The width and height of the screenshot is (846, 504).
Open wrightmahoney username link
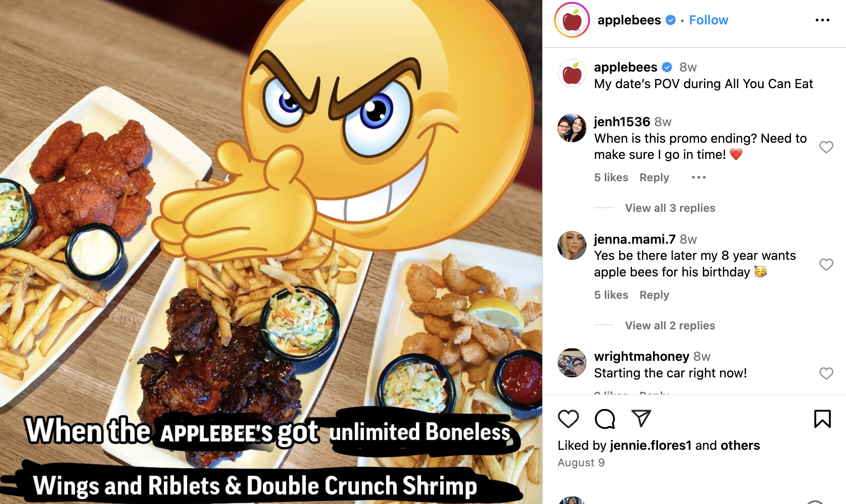click(x=642, y=356)
